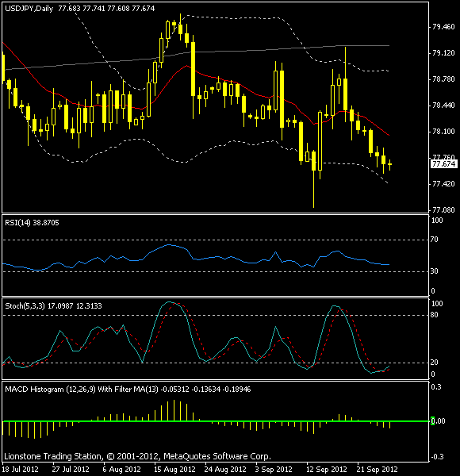
Task: Click the 3 Sep 2012 date marker
Action: [x=274, y=470]
